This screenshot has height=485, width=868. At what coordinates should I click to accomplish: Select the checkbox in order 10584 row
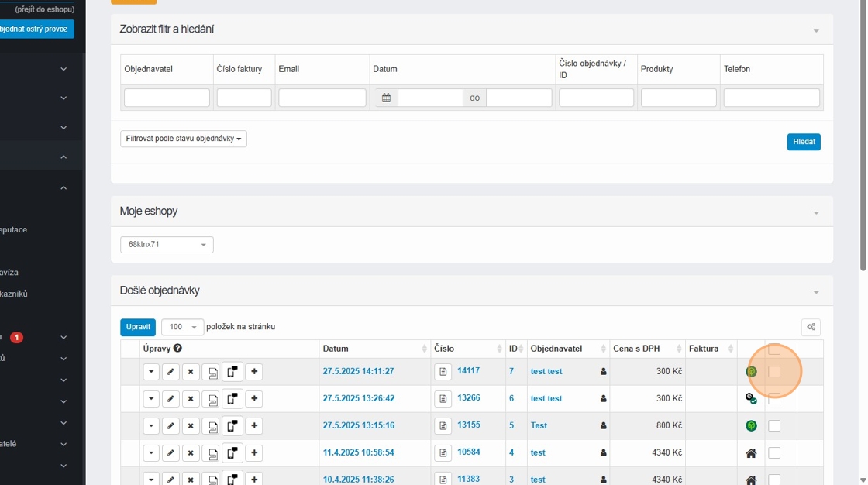click(774, 452)
